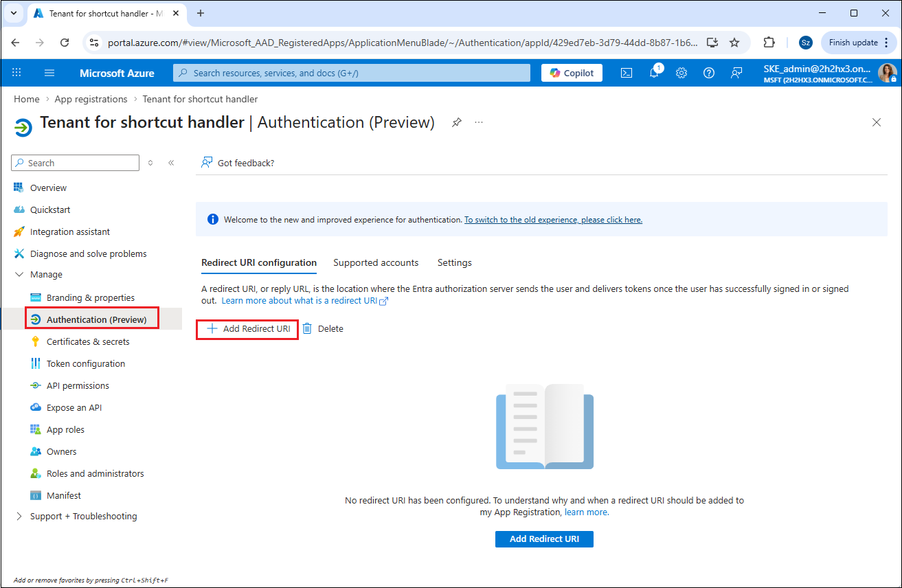The image size is (902, 588).
Task: Collapse the left sidebar menu
Action: click(171, 163)
